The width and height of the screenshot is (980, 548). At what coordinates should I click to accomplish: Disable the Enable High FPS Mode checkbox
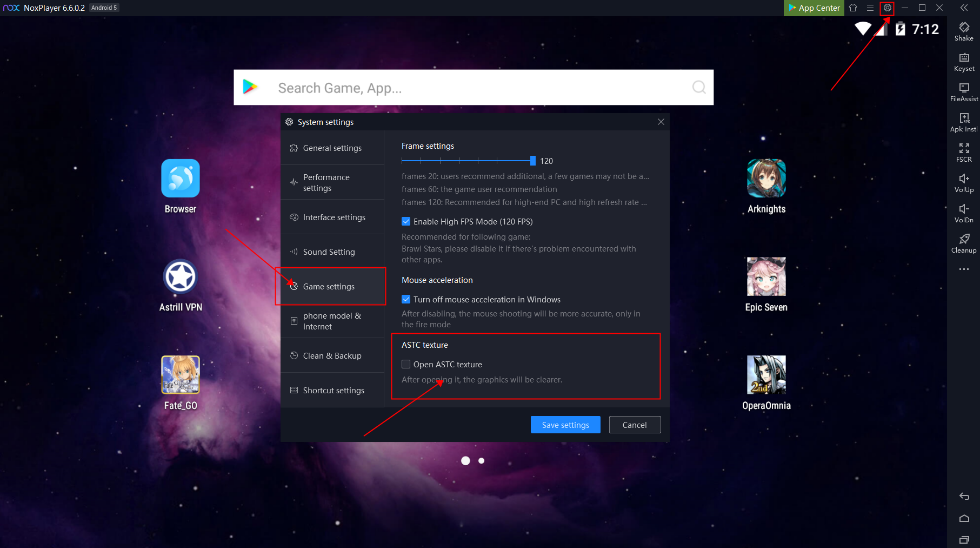coord(406,221)
